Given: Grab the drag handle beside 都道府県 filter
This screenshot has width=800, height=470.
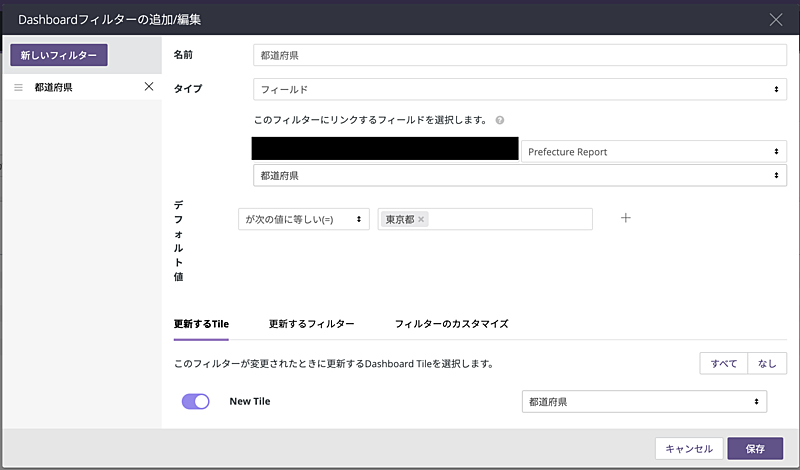Looking at the screenshot, I should point(18,88).
